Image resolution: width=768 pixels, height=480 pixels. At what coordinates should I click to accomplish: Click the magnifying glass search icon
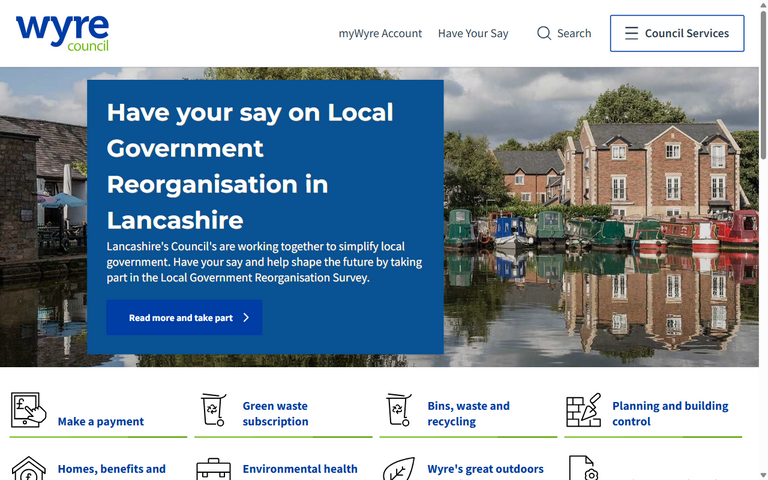coord(544,33)
